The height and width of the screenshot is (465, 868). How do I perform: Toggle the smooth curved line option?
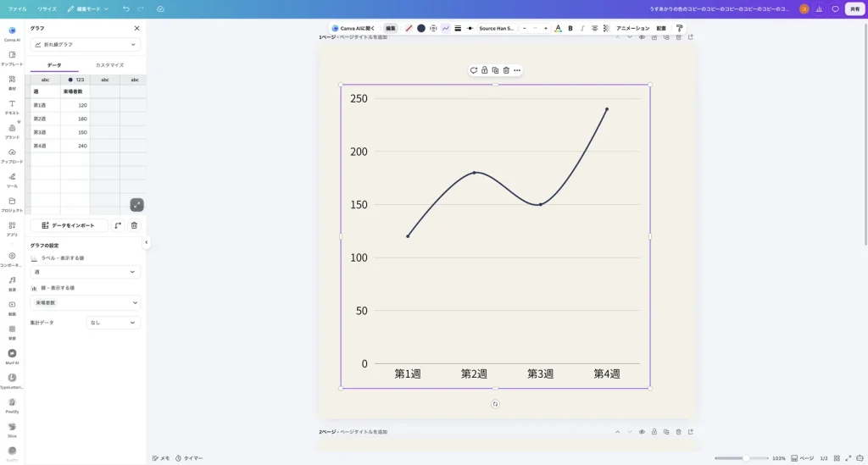446,28
